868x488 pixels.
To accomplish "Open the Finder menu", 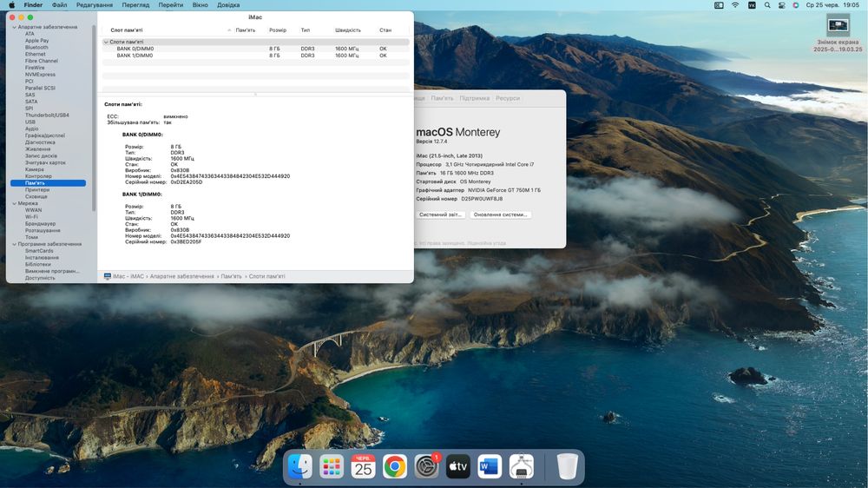I will [x=33, y=5].
